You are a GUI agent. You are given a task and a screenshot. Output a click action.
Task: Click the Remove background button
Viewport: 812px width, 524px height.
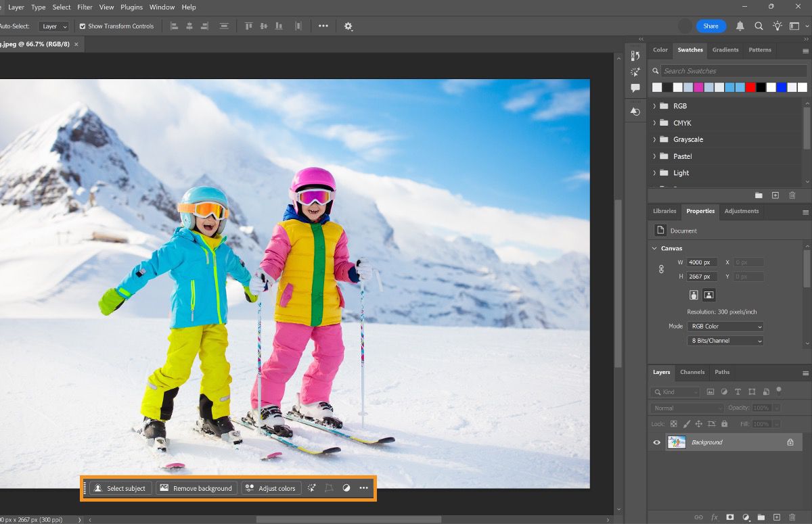196,488
